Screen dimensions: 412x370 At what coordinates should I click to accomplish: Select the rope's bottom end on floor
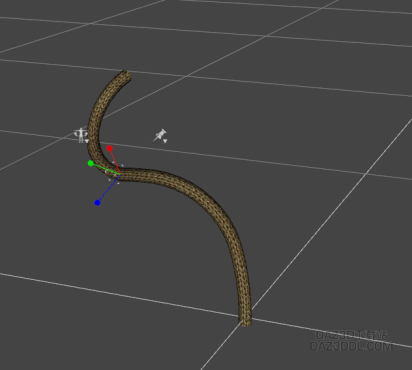(x=246, y=321)
